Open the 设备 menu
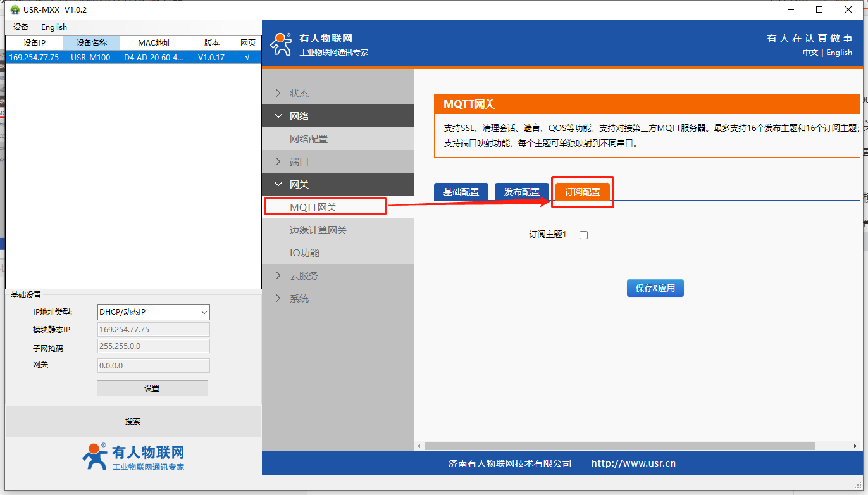The height and width of the screenshot is (495, 868). (x=21, y=27)
